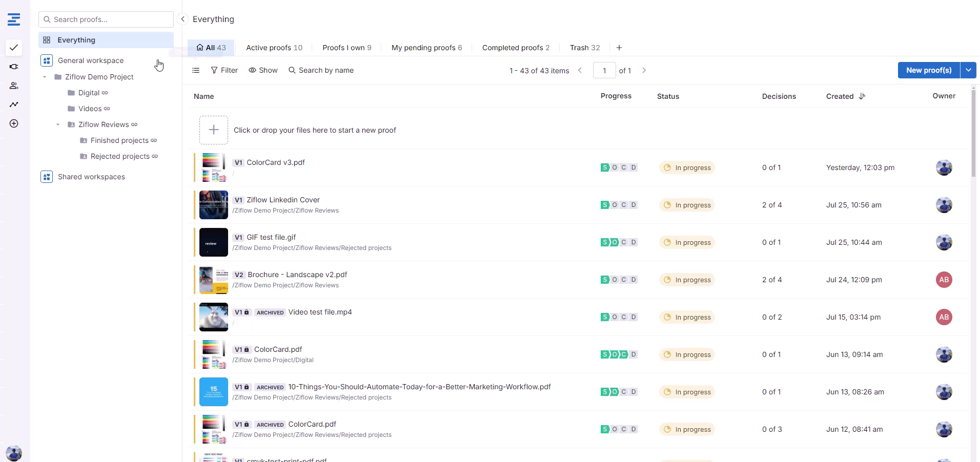Open the analytics chart sidebar icon

[14, 104]
